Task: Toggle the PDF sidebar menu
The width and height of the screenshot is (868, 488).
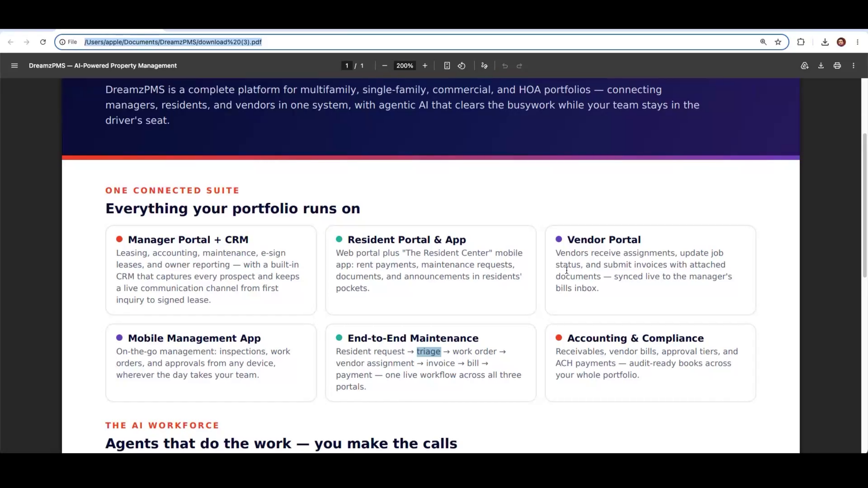Action: [x=14, y=65]
